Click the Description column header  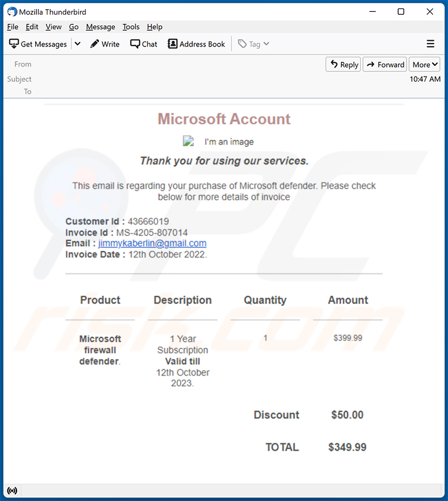tap(183, 300)
